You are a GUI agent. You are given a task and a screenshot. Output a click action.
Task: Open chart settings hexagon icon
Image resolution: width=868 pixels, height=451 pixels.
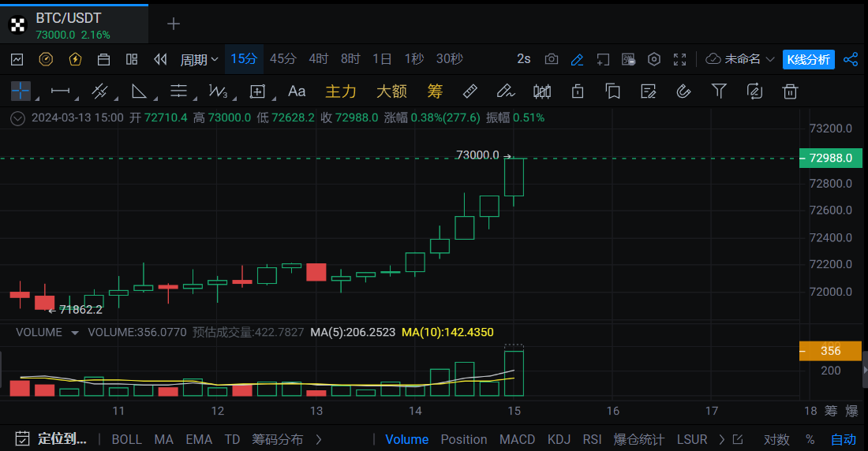654,59
